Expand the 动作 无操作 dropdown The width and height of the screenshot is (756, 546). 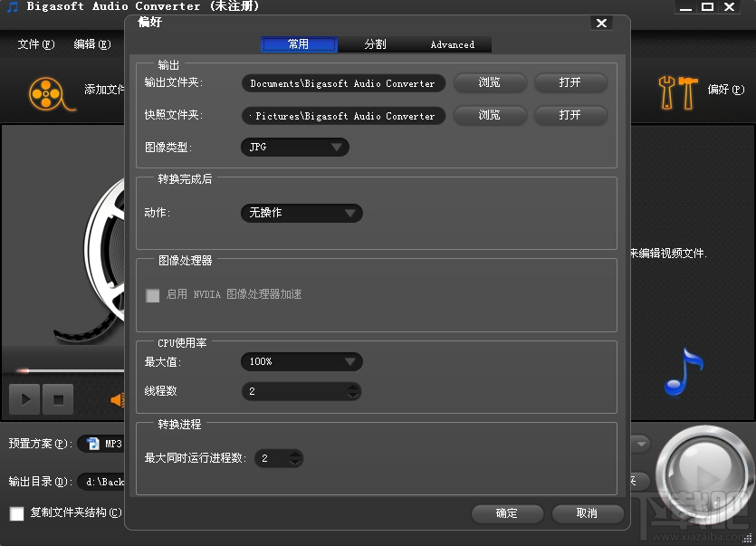(301, 213)
